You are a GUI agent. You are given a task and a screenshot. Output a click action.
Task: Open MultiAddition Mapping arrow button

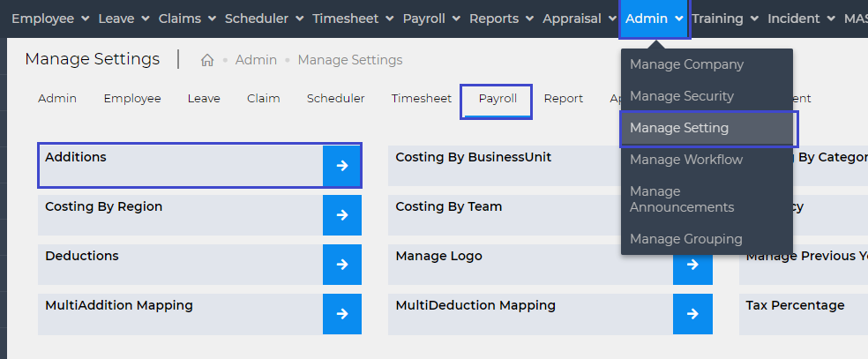click(342, 314)
